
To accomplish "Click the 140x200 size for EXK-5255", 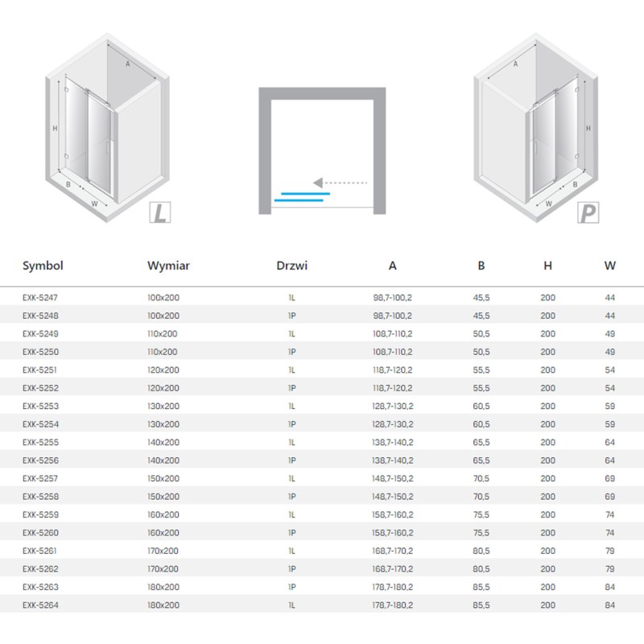I will [x=163, y=442].
